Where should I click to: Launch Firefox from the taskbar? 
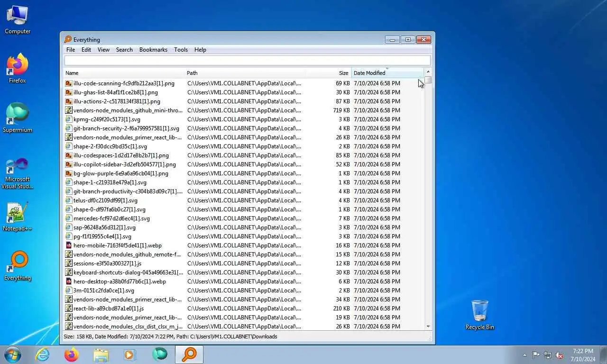[72, 355]
